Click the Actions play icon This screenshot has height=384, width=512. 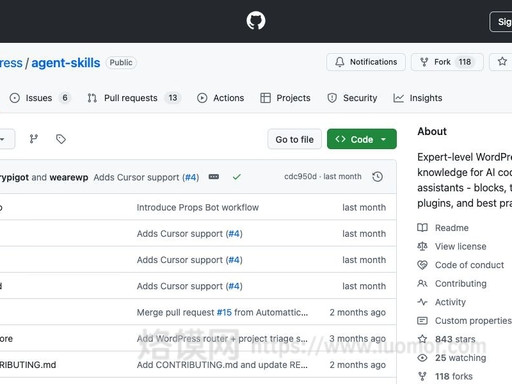202,98
